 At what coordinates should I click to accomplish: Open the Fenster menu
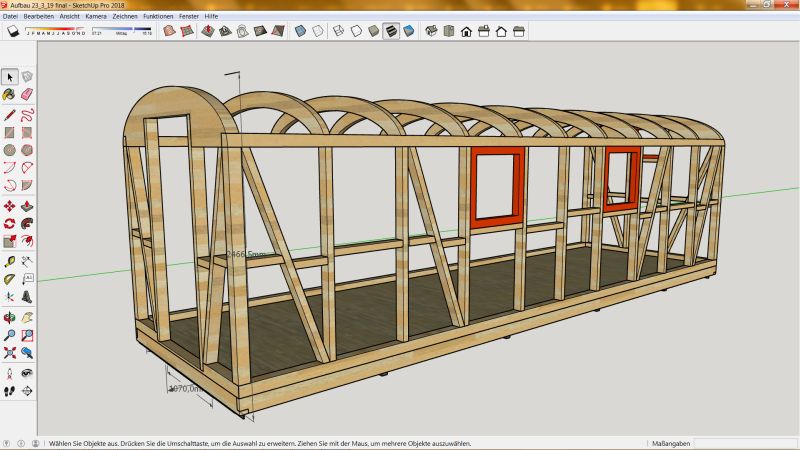[x=189, y=17]
